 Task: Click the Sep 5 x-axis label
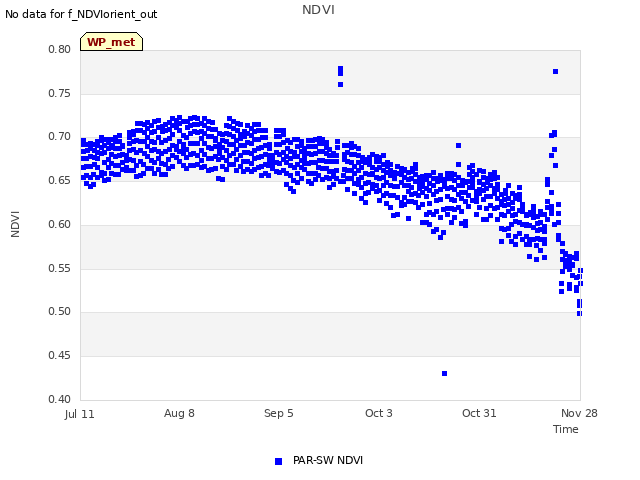coord(279,413)
